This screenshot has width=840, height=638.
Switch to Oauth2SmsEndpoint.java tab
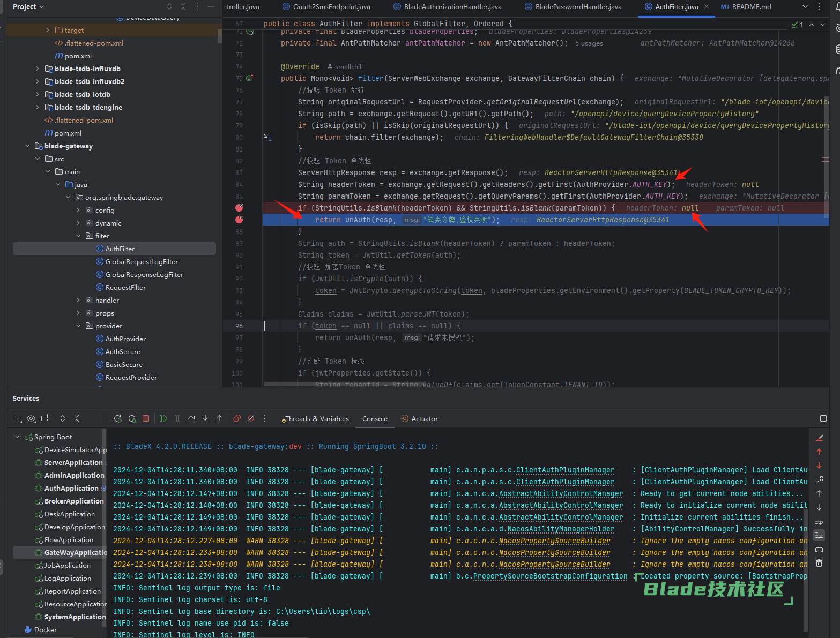326,6
